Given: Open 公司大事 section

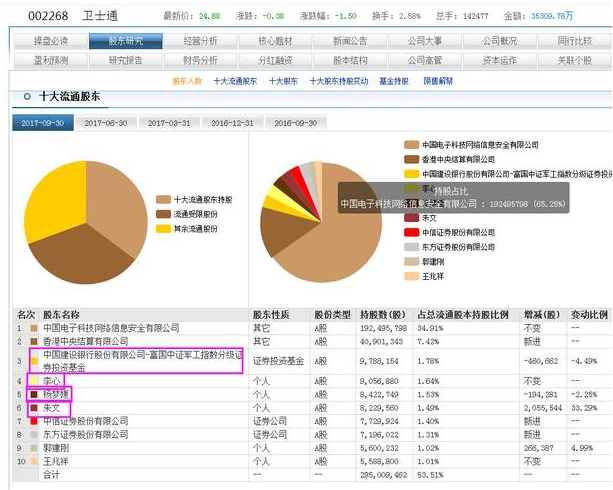Looking at the screenshot, I should pyautogui.click(x=425, y=41).
